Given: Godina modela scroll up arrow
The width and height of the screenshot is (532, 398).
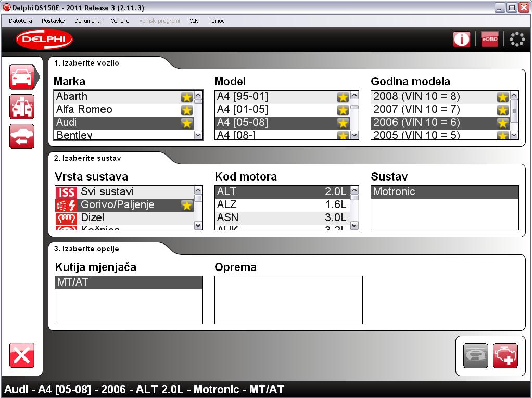Looking at the screenshot, I should (514, 95).
